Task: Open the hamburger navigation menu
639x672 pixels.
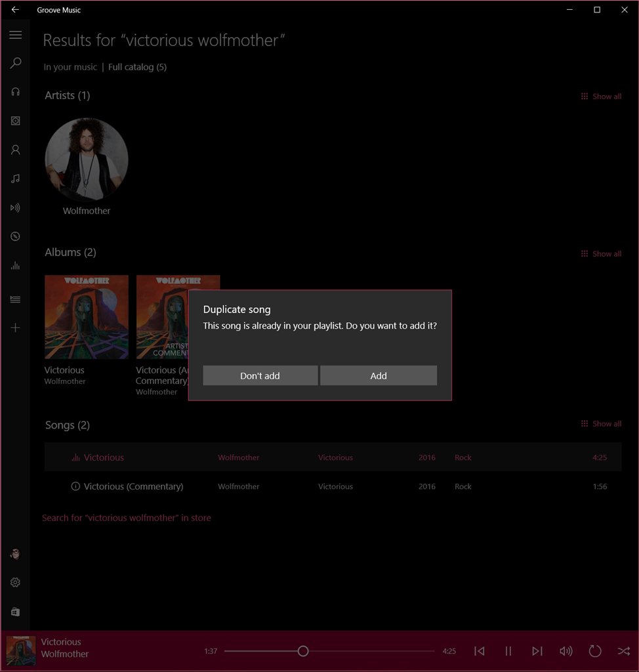Action: 15,35
